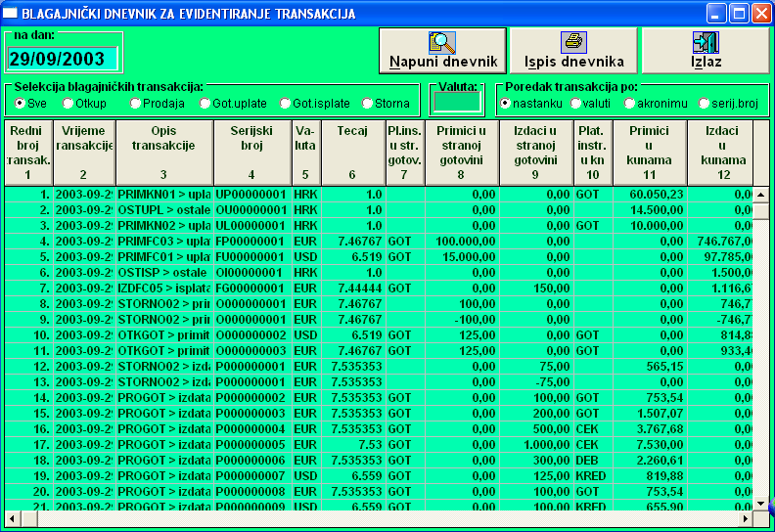
Task: Select the Sve radio button
Action: coord(20,103)
